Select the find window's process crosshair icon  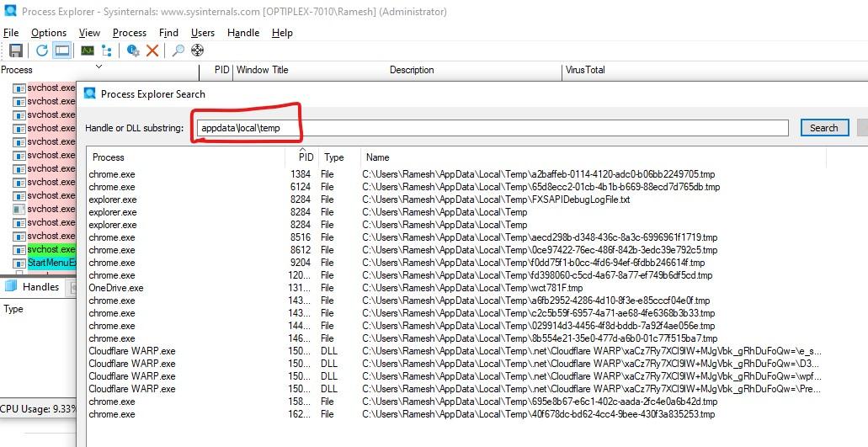198,51
